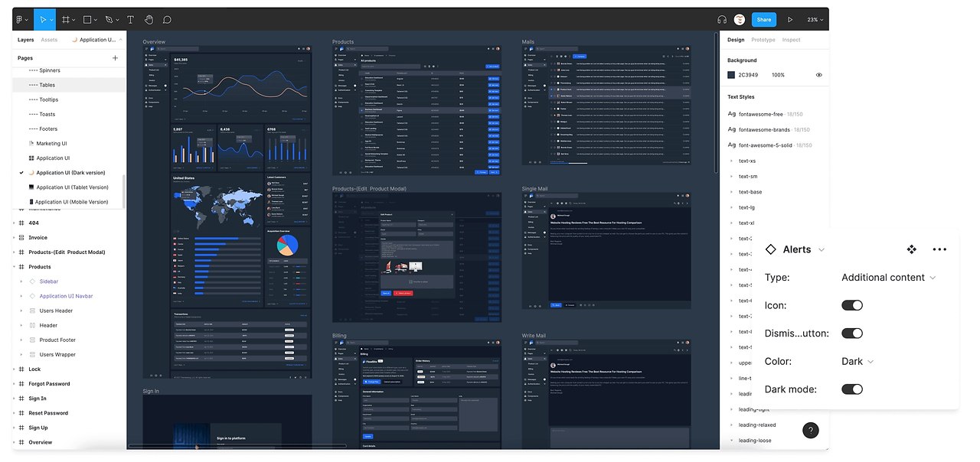Click the Ag icon of fontawesome-free style
980x462 pixels.
731,114
